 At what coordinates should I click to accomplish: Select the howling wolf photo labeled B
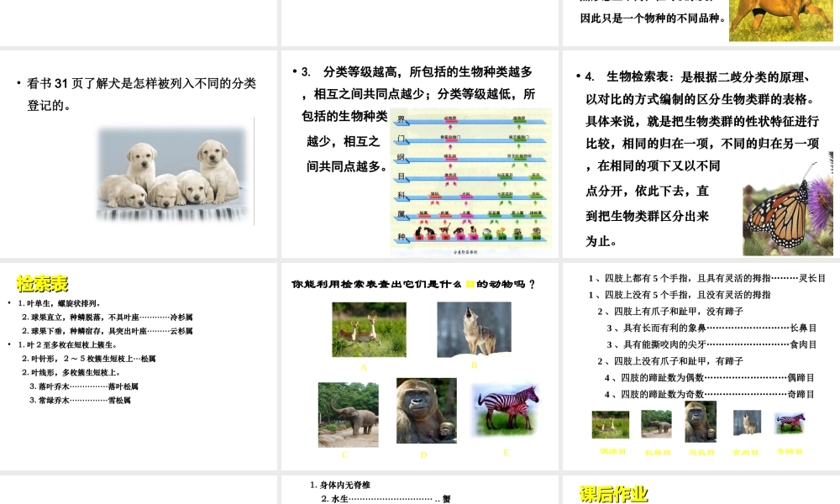click(x=474, y=329)
